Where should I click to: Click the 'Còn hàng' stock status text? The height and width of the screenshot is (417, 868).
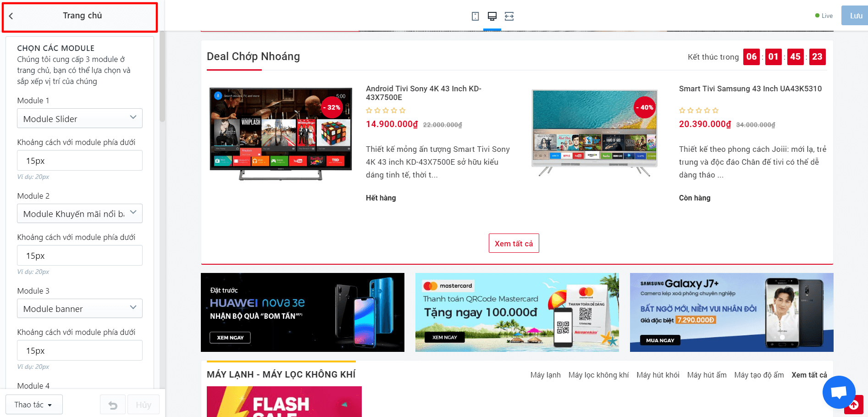(x=695, y=198)
